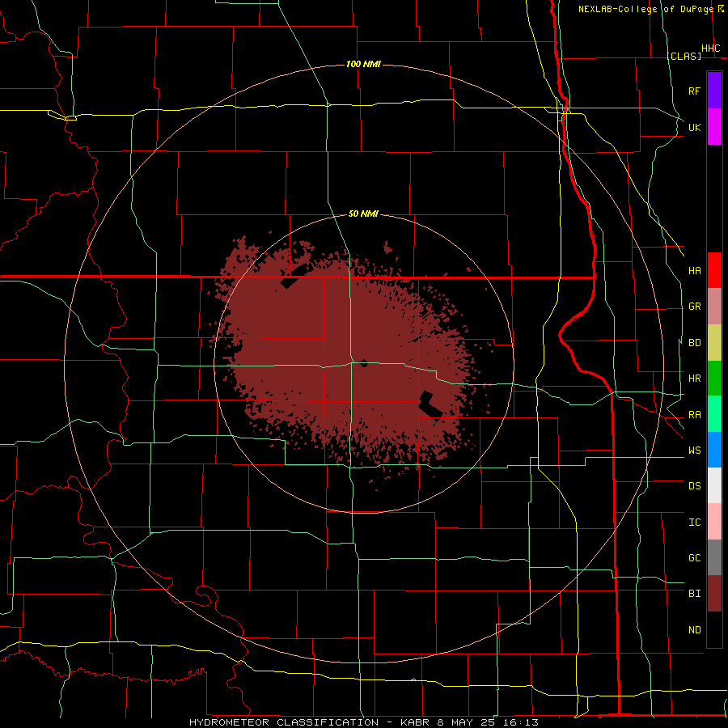
Task: Select the GR salmon legend swatch
Action: [714, 307]
